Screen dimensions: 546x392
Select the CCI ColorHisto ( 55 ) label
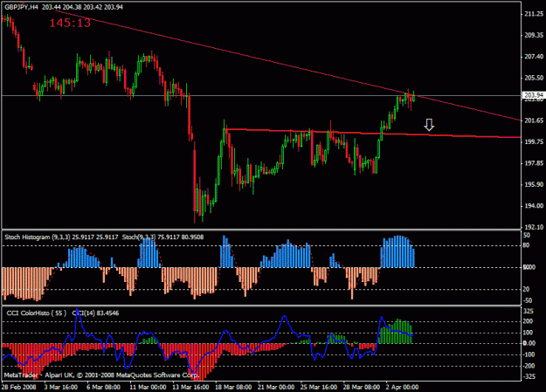pyautogui.click(x=36, y=313)
